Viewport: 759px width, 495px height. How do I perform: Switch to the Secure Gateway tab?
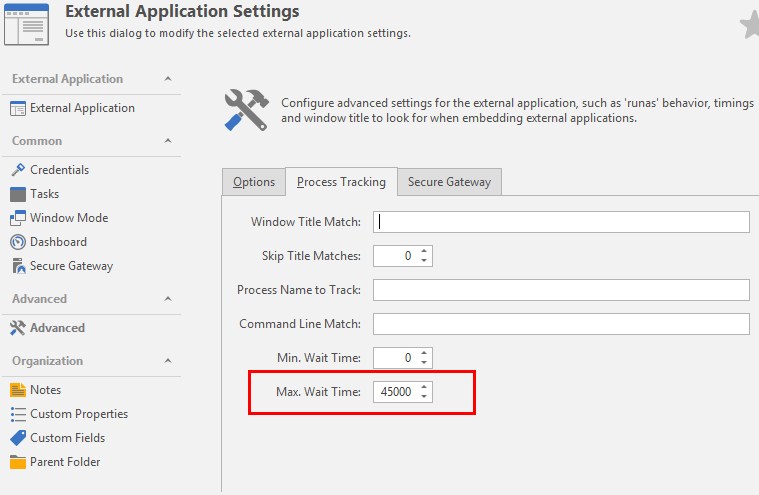click(x=449, y=182)
